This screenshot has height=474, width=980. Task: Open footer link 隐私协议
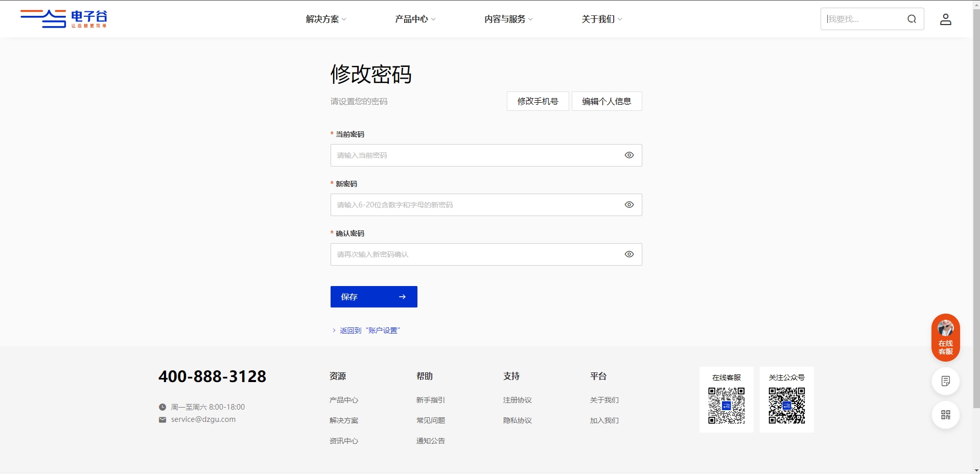tap(518, 420)
